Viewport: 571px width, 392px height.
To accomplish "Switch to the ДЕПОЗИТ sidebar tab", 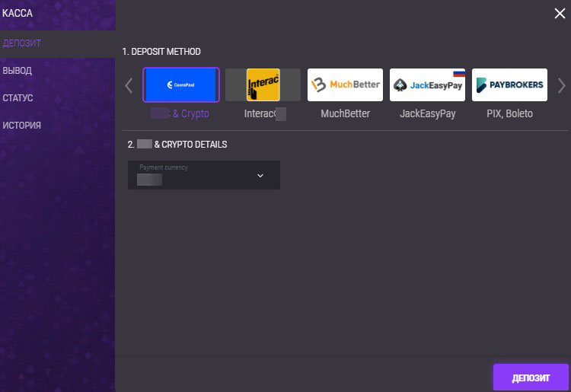I will 22,43.
